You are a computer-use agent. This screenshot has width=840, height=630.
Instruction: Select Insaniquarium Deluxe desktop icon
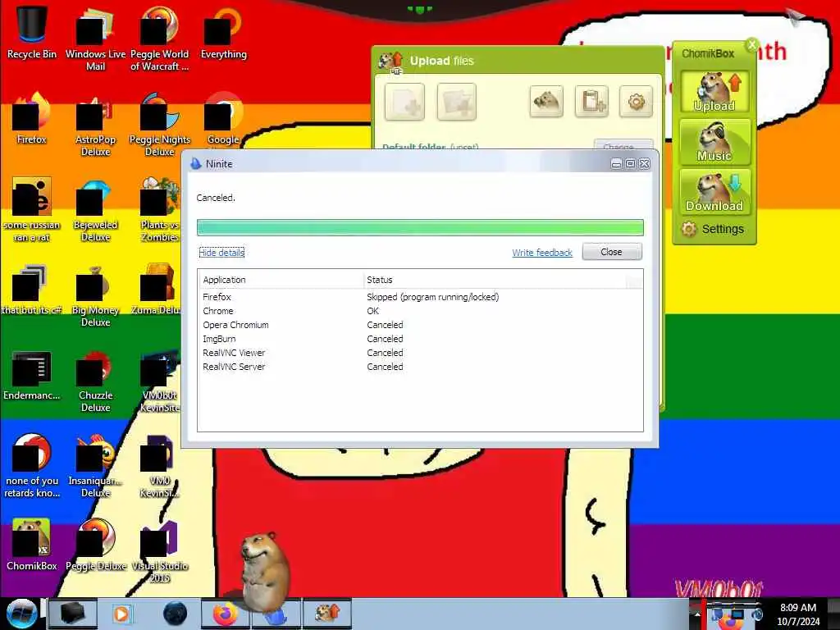click(95, 465)
